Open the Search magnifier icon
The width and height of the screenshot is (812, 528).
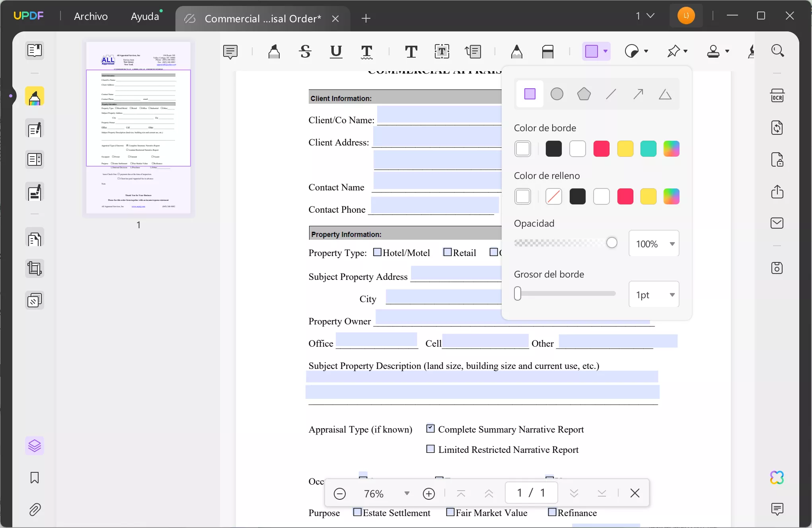click(777, 51)
